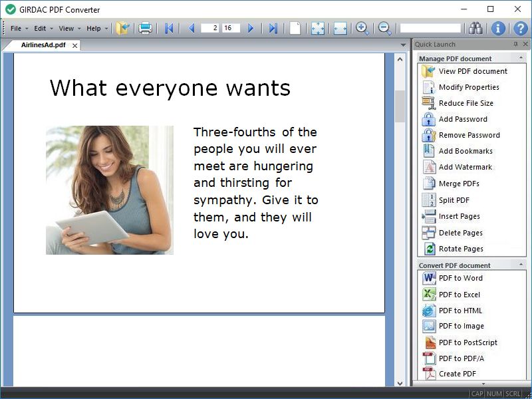Click the zoom in magnifier

click(x=362, y=28)
